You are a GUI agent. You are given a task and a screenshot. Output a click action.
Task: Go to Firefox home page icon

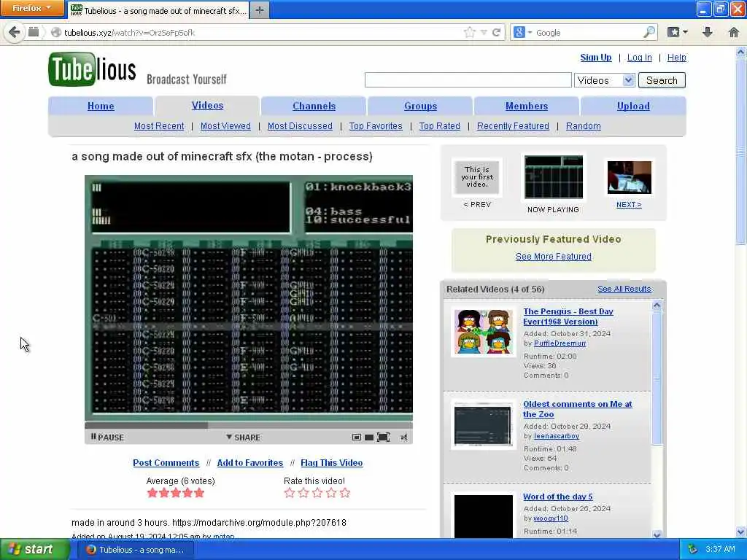click(x=734, y=32)
